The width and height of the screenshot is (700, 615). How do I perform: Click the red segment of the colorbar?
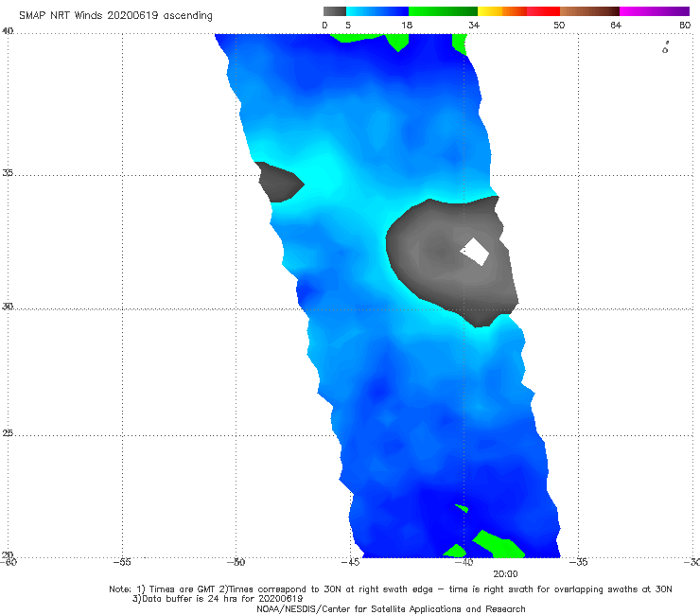coord(543,11)
